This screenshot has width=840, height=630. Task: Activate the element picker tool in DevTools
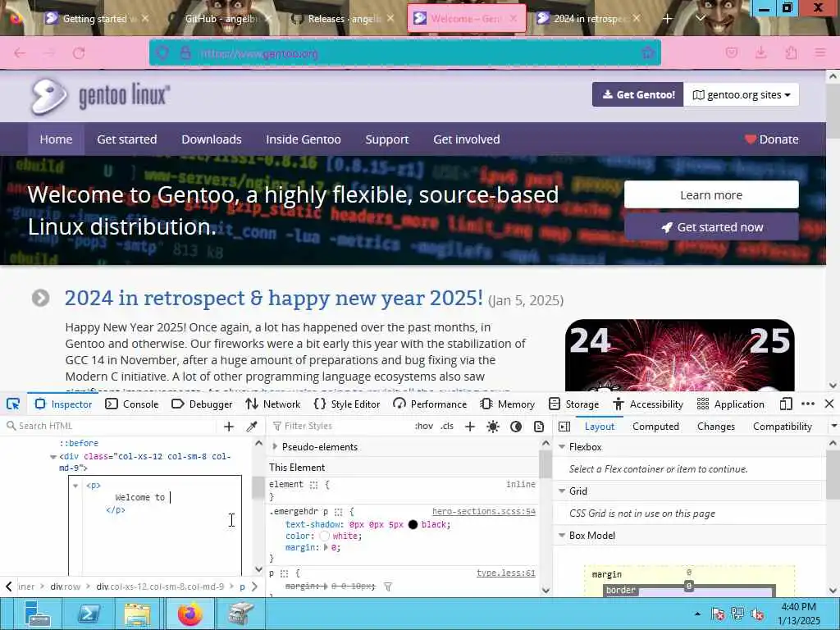[13, 404]
